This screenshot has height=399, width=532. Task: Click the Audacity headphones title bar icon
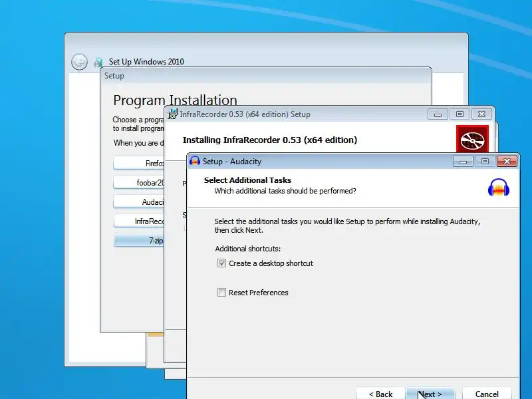pos(195,161)
